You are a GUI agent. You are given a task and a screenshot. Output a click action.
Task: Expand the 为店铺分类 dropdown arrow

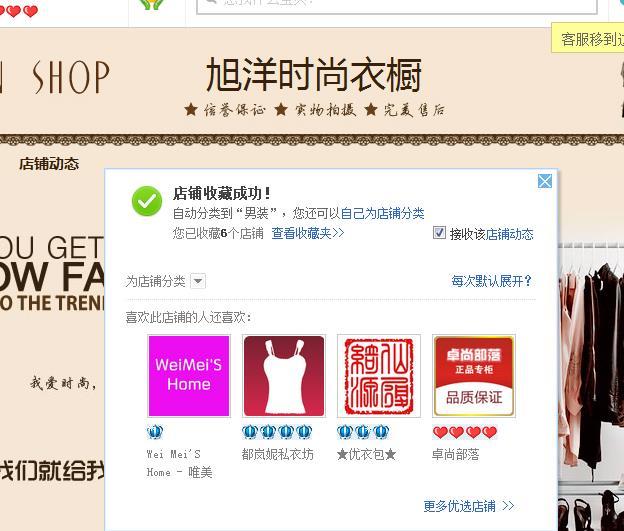click(x=198, y=281)
